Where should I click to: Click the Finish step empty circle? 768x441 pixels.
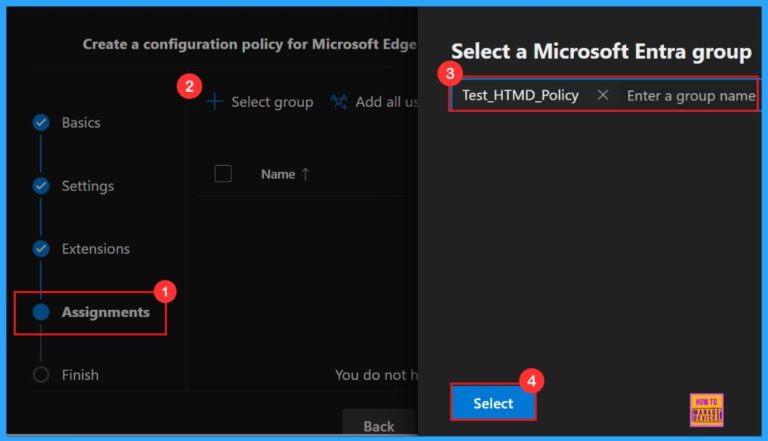tap(41, 375)
